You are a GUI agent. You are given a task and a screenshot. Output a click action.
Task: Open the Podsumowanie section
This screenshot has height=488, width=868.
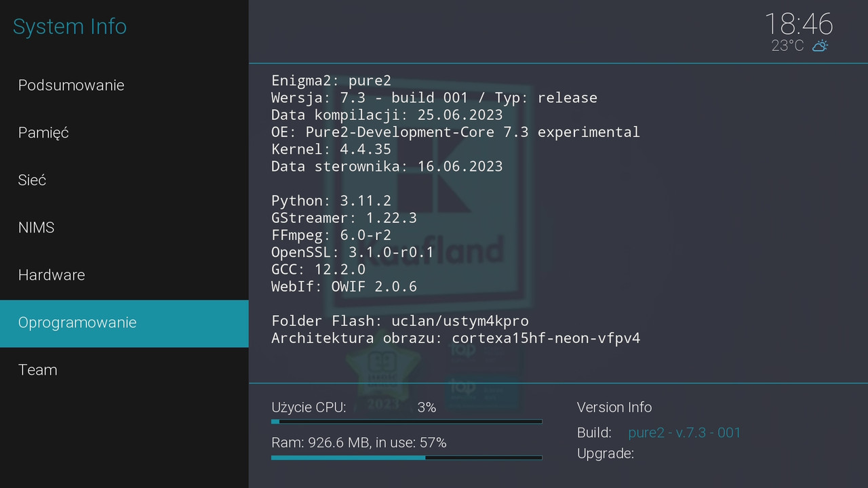click(124, 85)
